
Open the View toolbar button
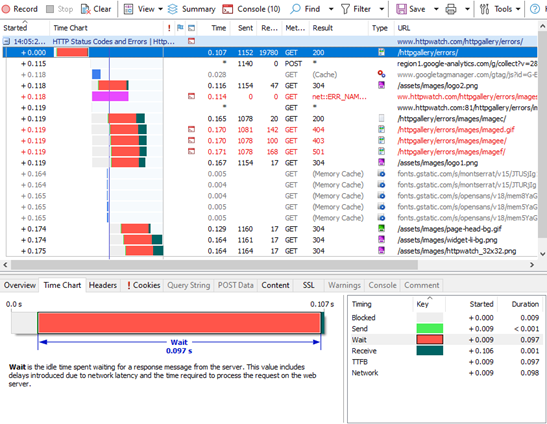click(x=140, y=9)
